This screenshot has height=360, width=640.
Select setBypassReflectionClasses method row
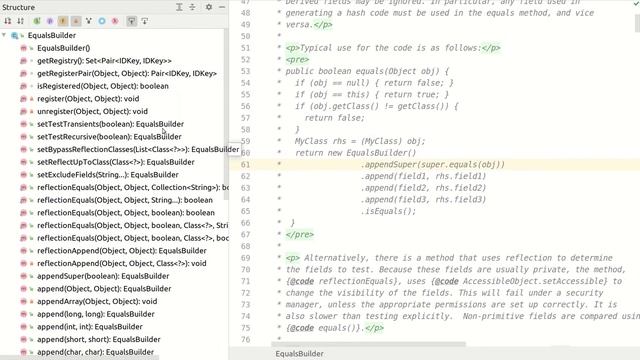pos(138,149)
